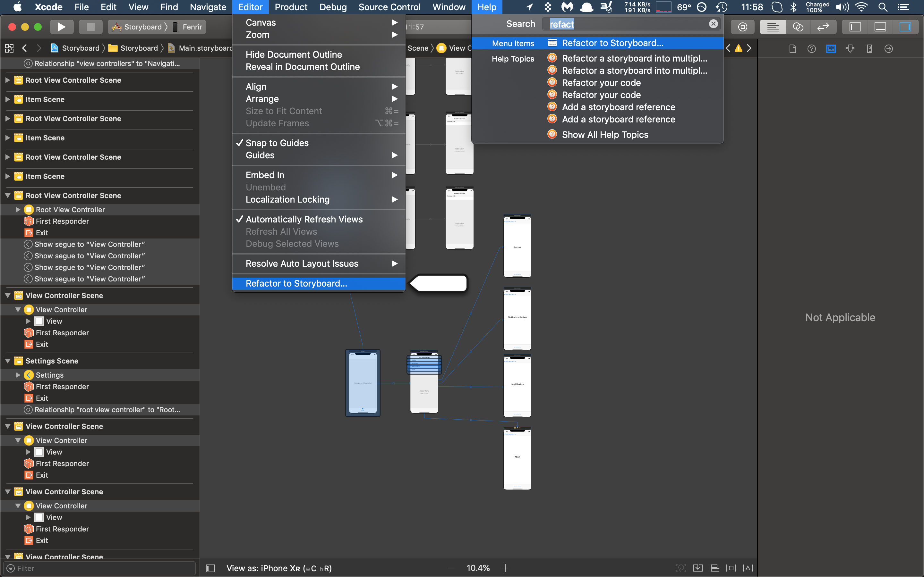Expand the first Item Scene
Viewport: 924px width, 577px height.
click(x=8, y=100)
